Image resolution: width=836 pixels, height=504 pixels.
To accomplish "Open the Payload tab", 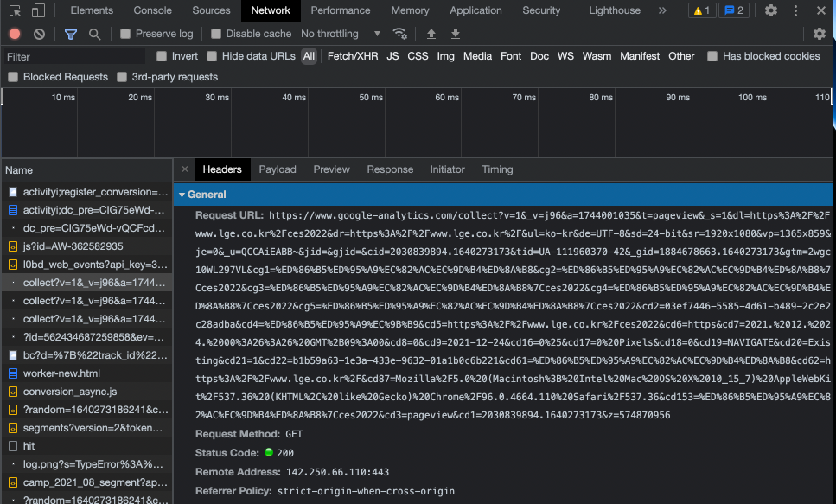I will (x=278, y=169).
